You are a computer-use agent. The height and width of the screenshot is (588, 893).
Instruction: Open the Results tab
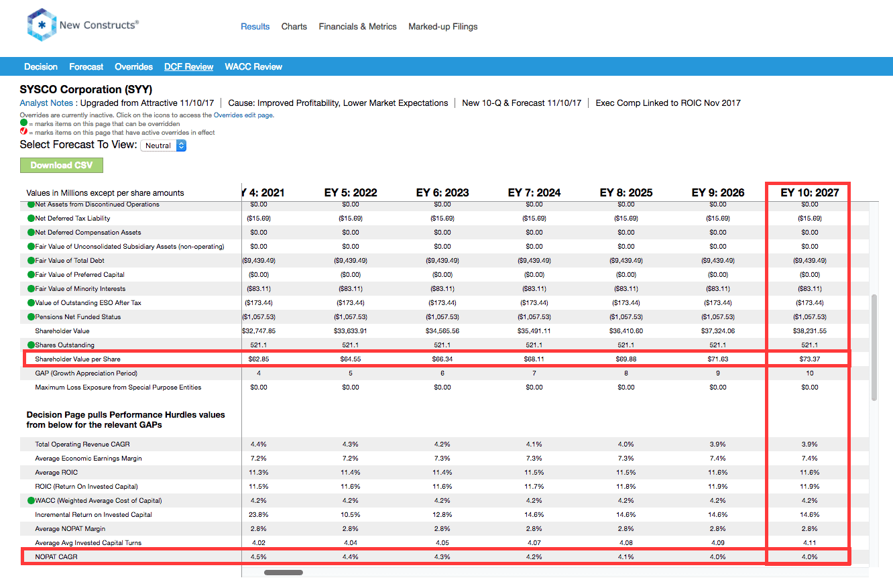[255, 27]
